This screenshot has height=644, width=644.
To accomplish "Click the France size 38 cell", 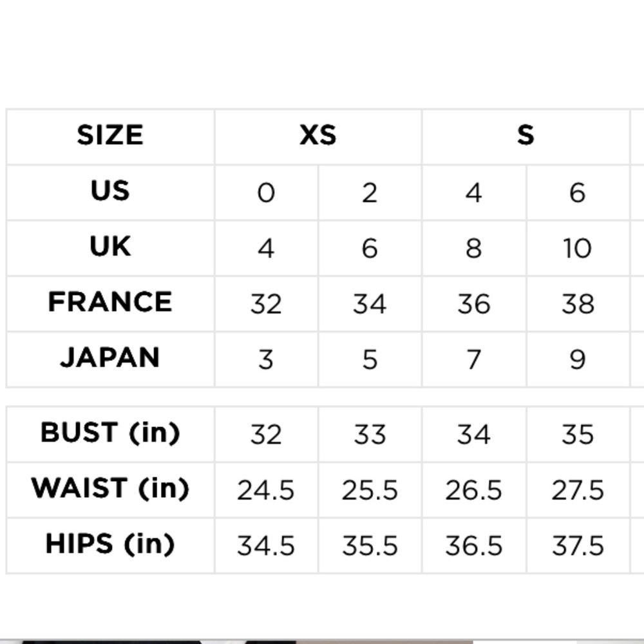I will (577, 304).
